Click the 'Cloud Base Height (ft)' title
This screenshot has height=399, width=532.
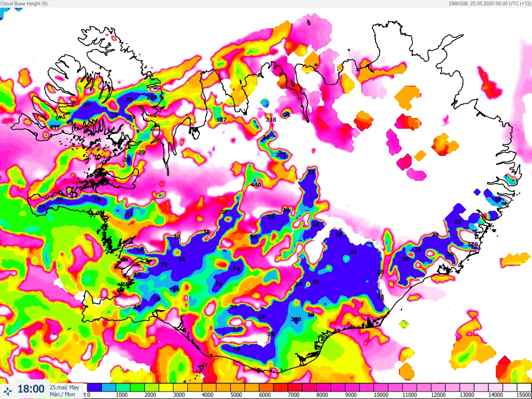coord(24,4)
